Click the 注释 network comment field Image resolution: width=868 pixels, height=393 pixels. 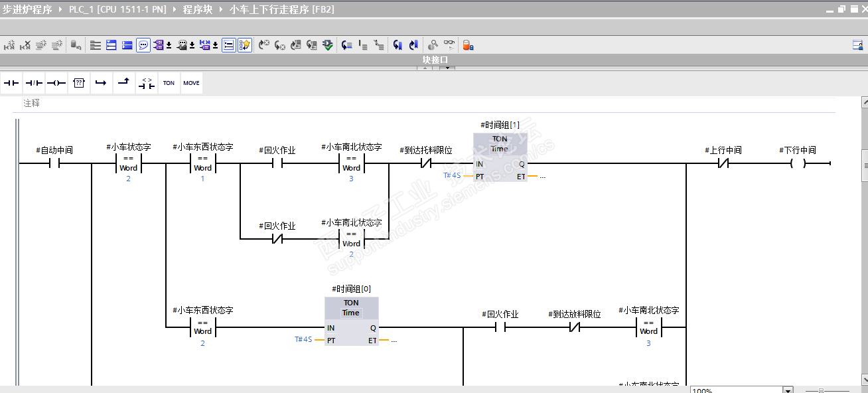pyautogui.click(x=425, y=104)
